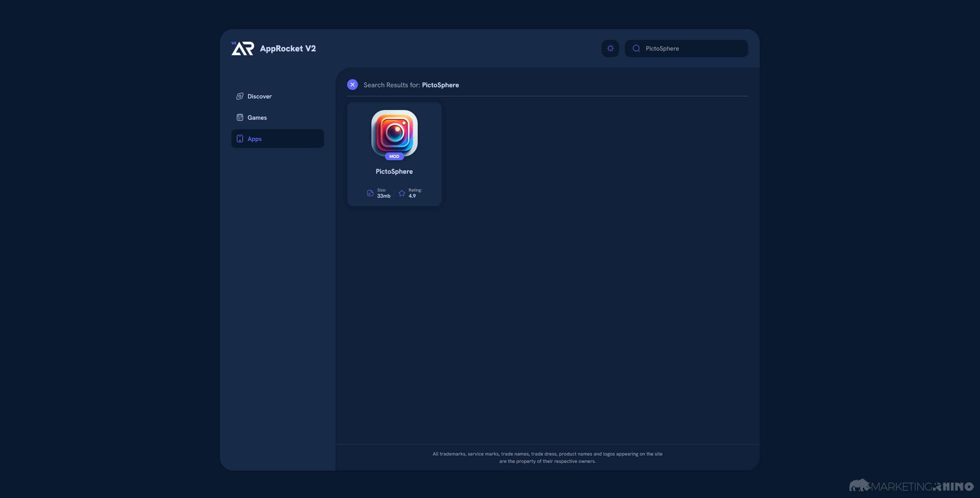Clear search results with the X button

352,85
